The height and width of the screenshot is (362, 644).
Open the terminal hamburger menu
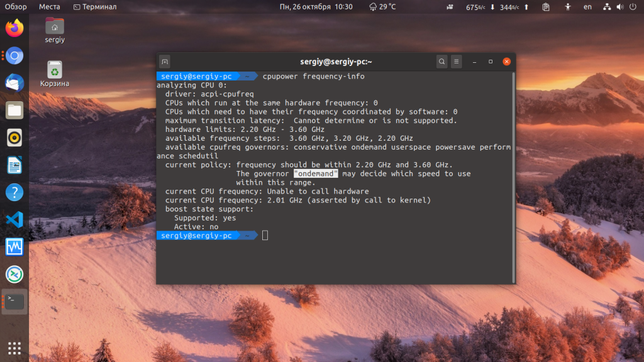click(x=457, y=62)
